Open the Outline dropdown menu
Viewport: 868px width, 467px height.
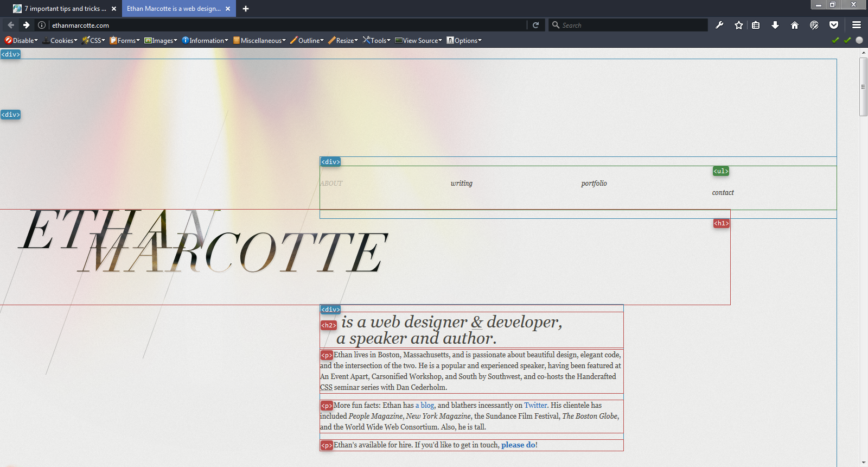click(x=307, y=40)
